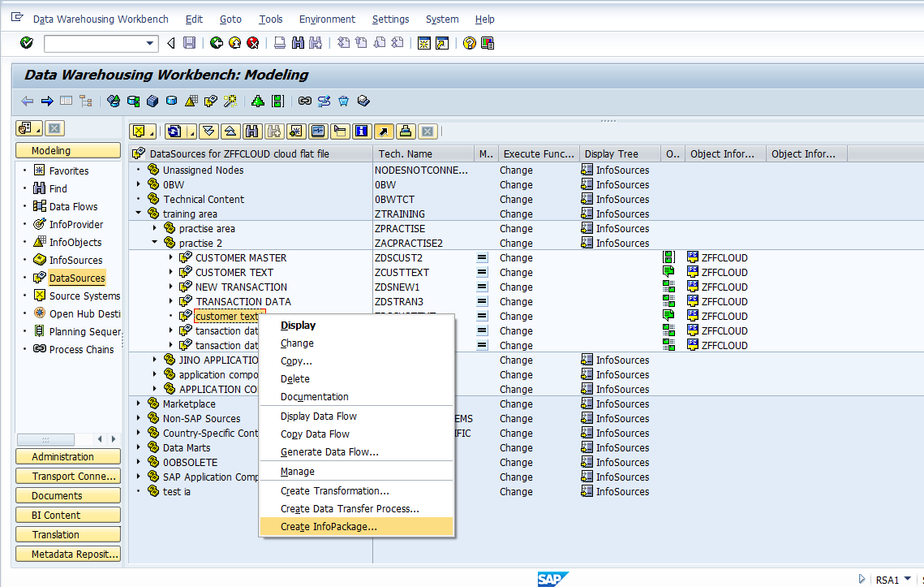This screenshot has width=924, height=587.
Task: Save with the disk icon
Action: coord(189,43)
